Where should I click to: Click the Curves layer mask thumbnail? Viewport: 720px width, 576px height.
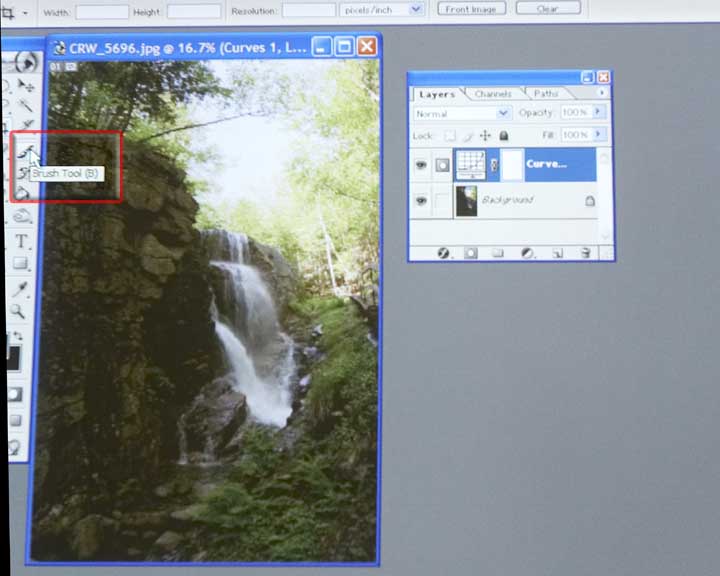coord(512,164)
